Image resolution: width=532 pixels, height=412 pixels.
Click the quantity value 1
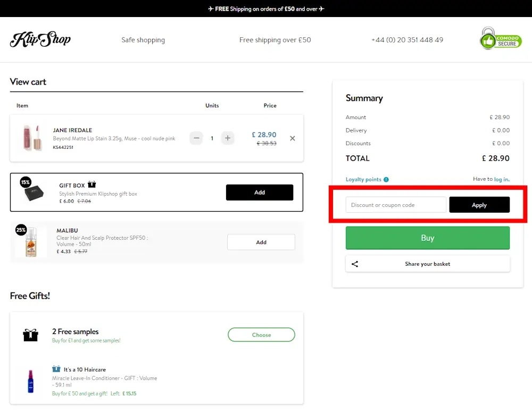212,138
